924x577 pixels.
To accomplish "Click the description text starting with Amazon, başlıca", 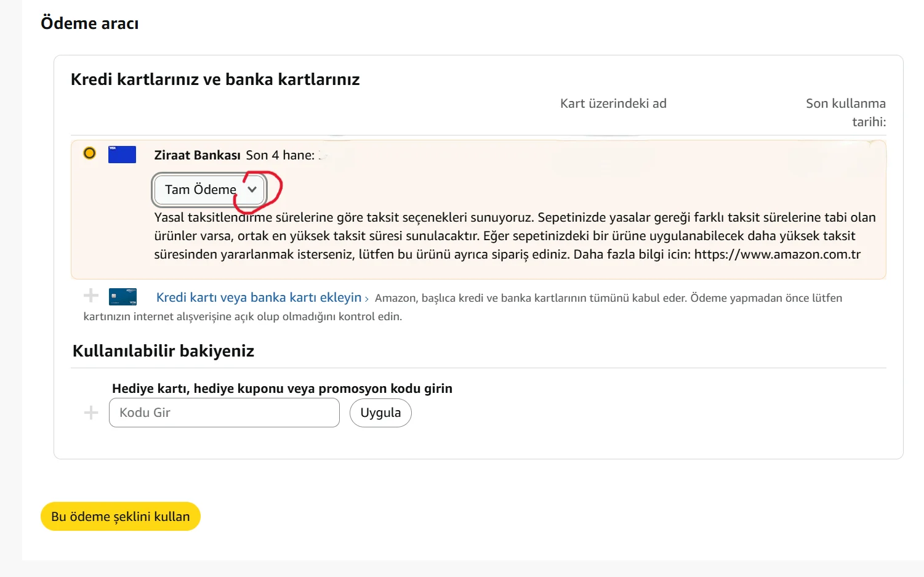I will (x=608, y=298).
